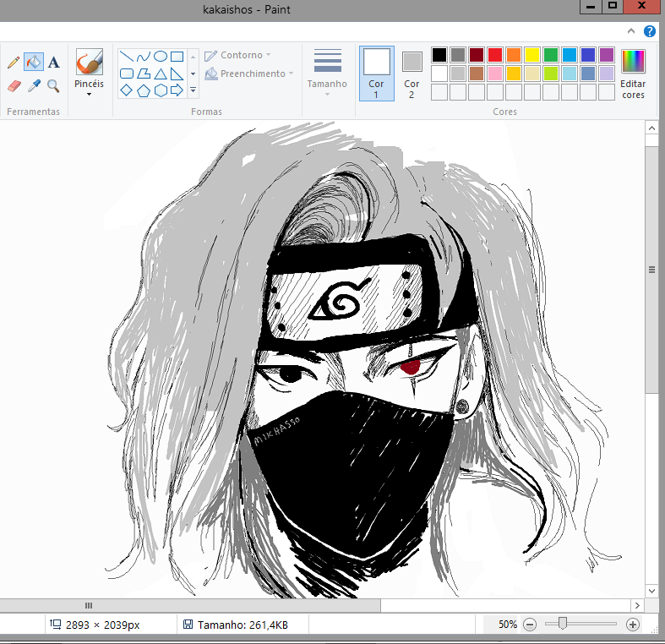
Task: Activate the Cor 1 foreground color
Action: (x=377, y=73)
